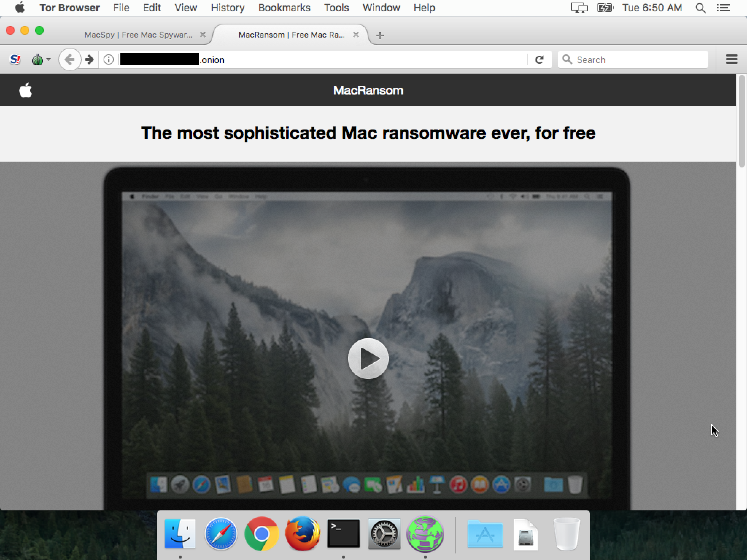Open Notification Center list icon
747x560 pixels.
[x=723, y=8]
